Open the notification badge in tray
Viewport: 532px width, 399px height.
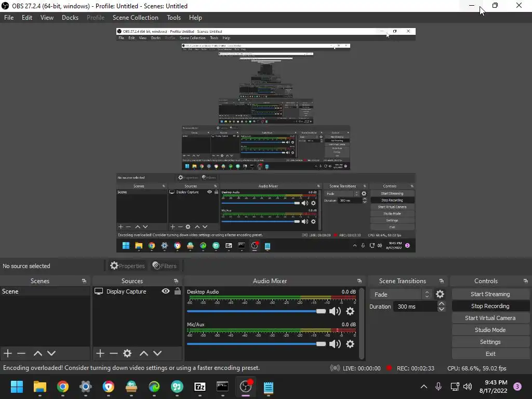(x=517, y=387)
